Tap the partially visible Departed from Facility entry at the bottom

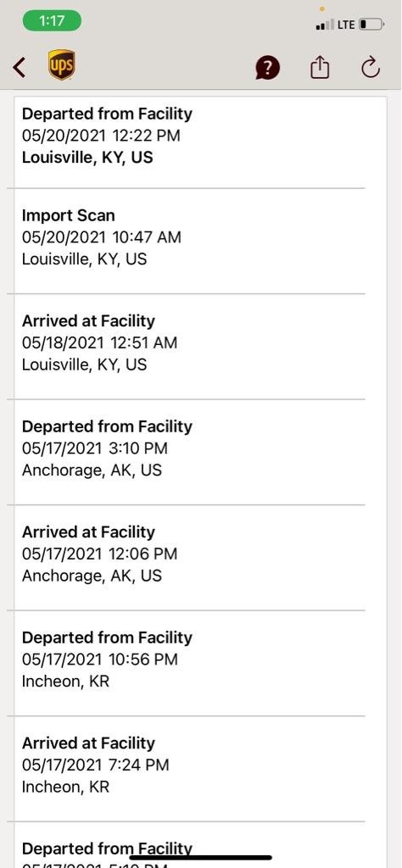pos(189,845)
